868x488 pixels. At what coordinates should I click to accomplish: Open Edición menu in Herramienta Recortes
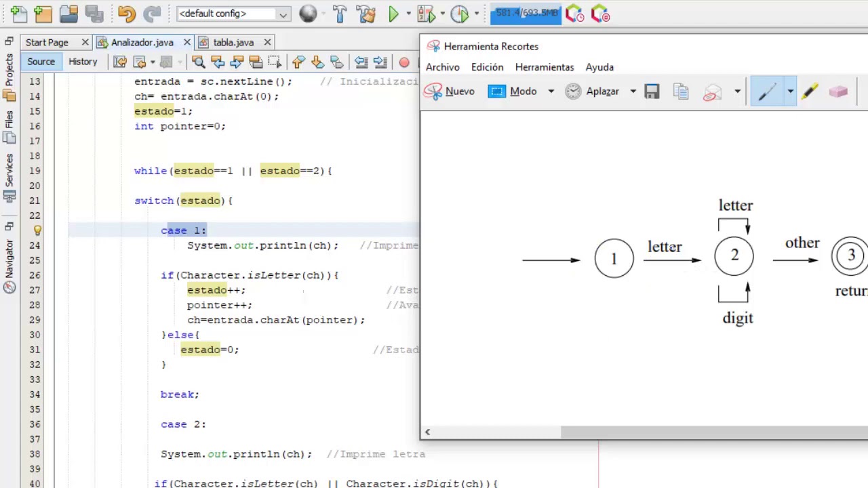click(x=488, y=67)
